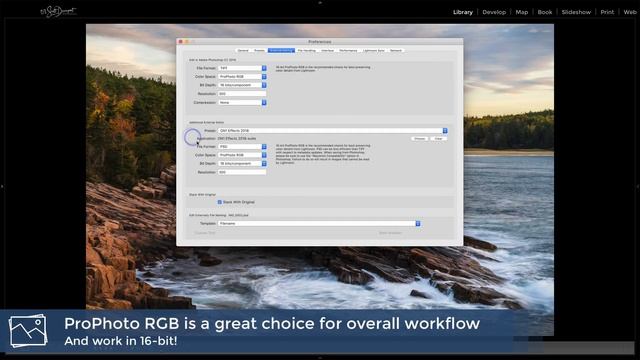Open the Presets preferences tab
Screen dimensions: 640x360
(x=259, y=51)
